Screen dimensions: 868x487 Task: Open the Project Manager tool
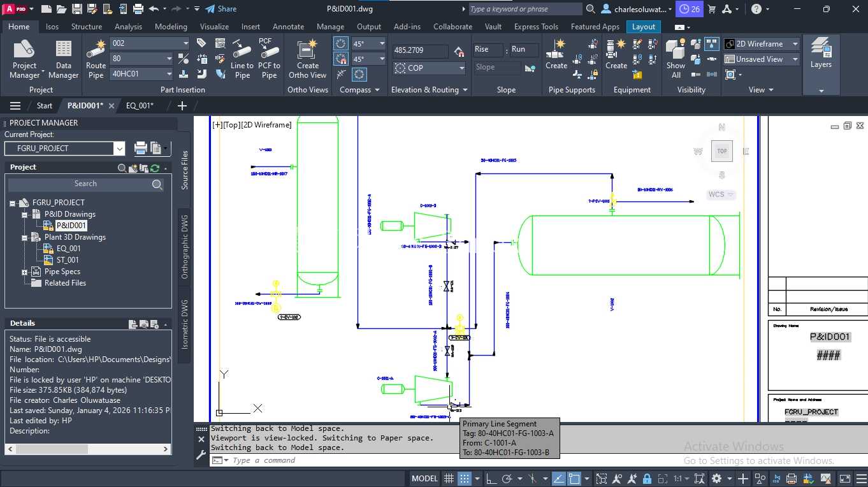click(x=25, y=59)
